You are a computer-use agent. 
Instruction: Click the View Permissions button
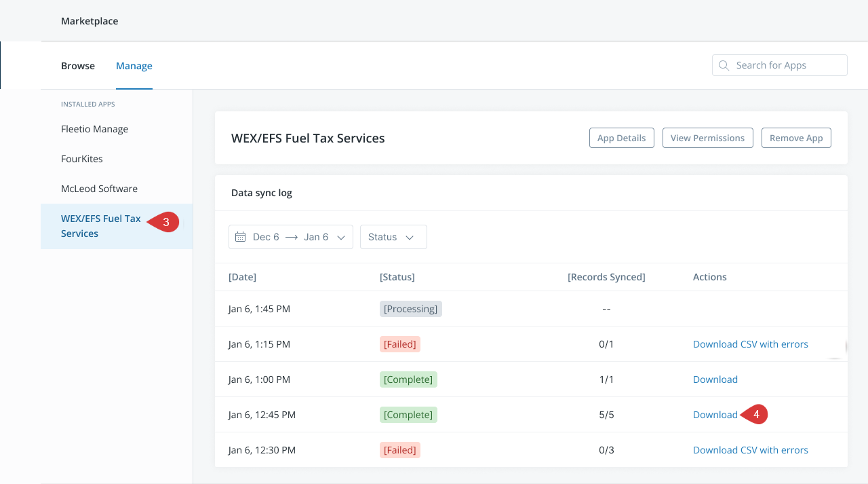tap(707, 138)
